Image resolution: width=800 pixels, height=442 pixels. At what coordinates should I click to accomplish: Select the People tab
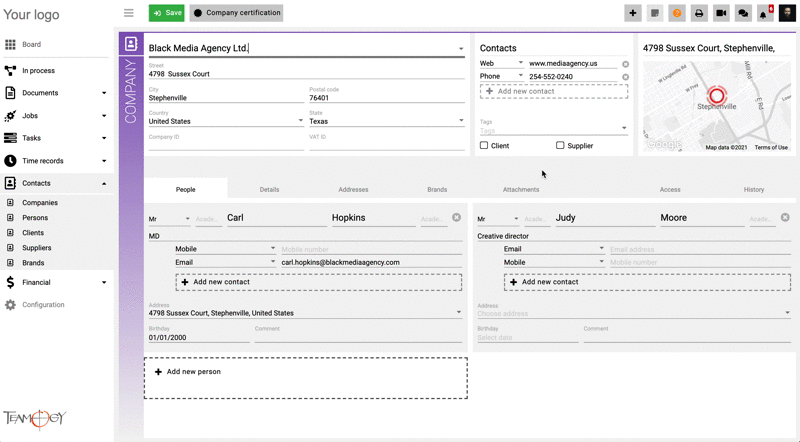(x=186, y=189)
